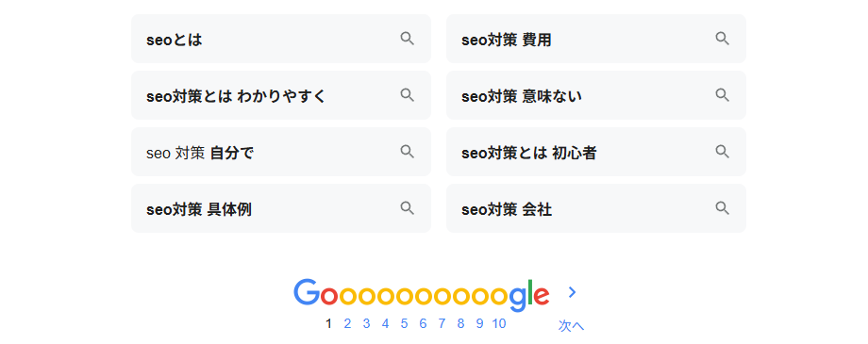Jump to results page 10
Screen dimensions: 868x344
(499, 323)
